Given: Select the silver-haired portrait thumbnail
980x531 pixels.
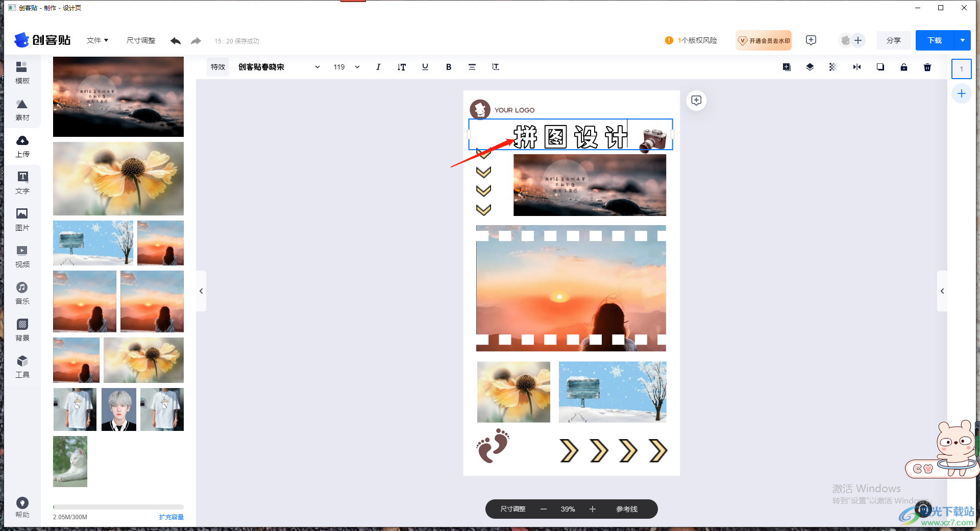Looking at the screenshot, I should click(119, 409).
